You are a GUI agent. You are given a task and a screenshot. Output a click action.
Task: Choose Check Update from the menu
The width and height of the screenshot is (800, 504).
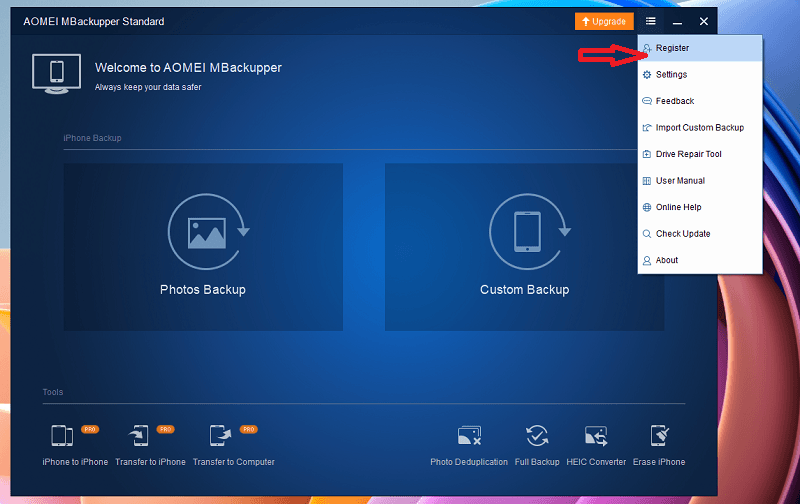click(x=683, y=234)
